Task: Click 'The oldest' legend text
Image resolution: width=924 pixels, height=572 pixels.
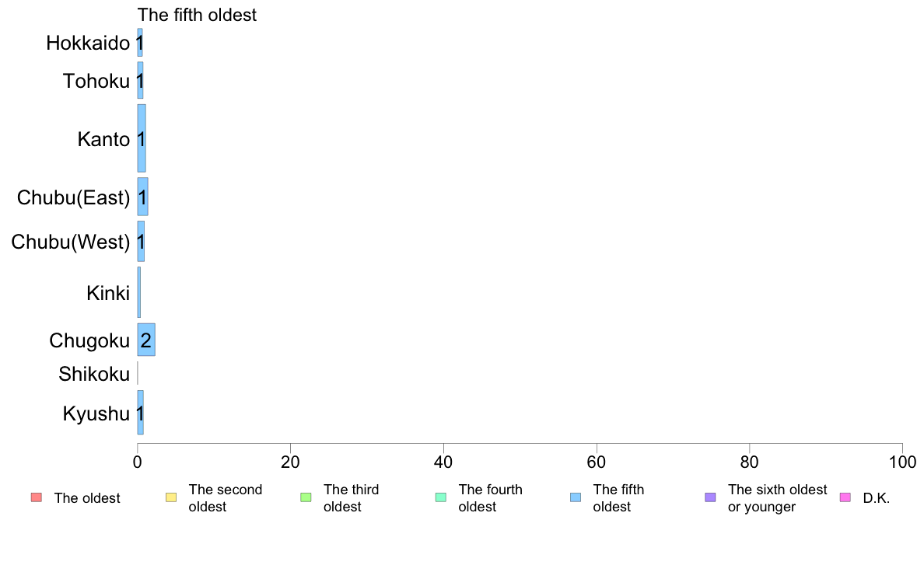Action: click(87, 497)
